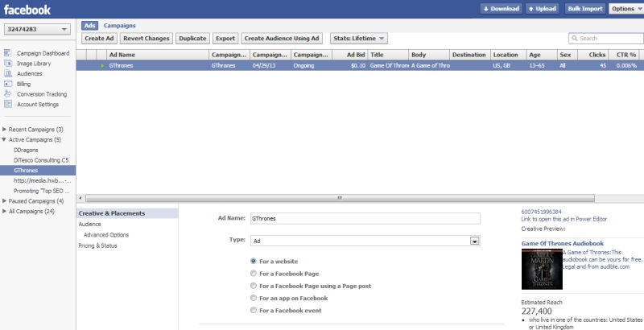644x330 pixels.
Task: Select DiTesco Consulting campaign
Action: [41, 160]
